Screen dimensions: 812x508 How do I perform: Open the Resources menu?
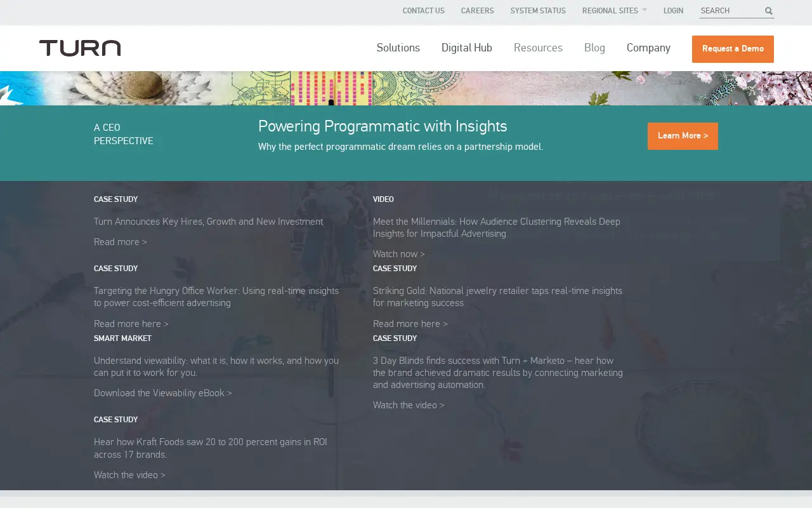(538, 48)
